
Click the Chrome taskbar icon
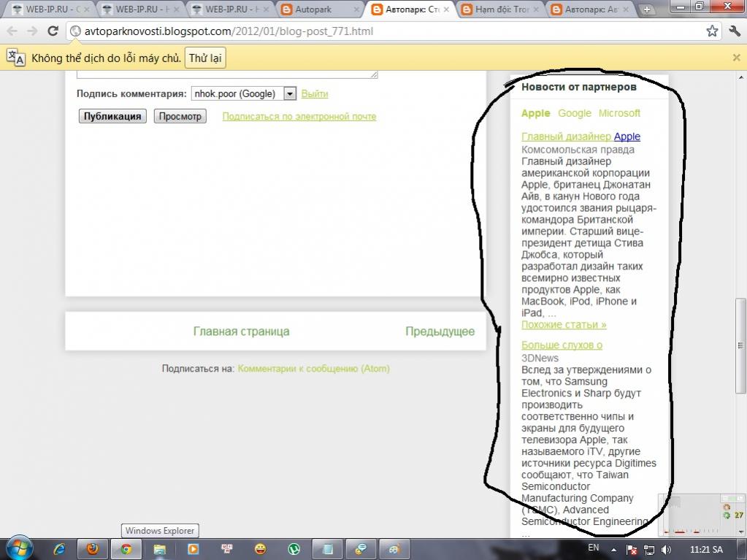pos(126,549)
